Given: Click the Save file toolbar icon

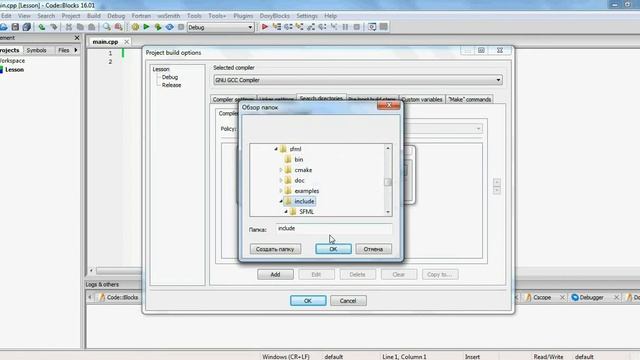Looking at the screenshot, I should (15, 27).
